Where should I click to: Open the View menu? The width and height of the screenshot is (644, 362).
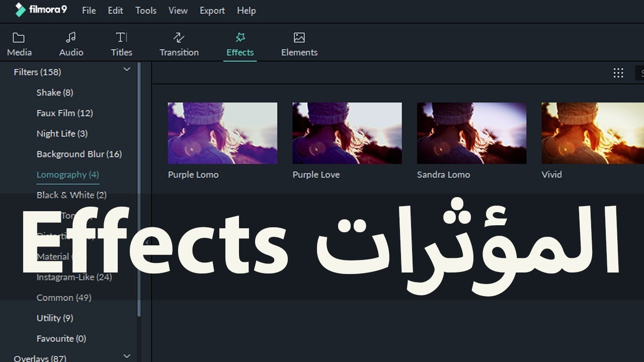[178, 11]
